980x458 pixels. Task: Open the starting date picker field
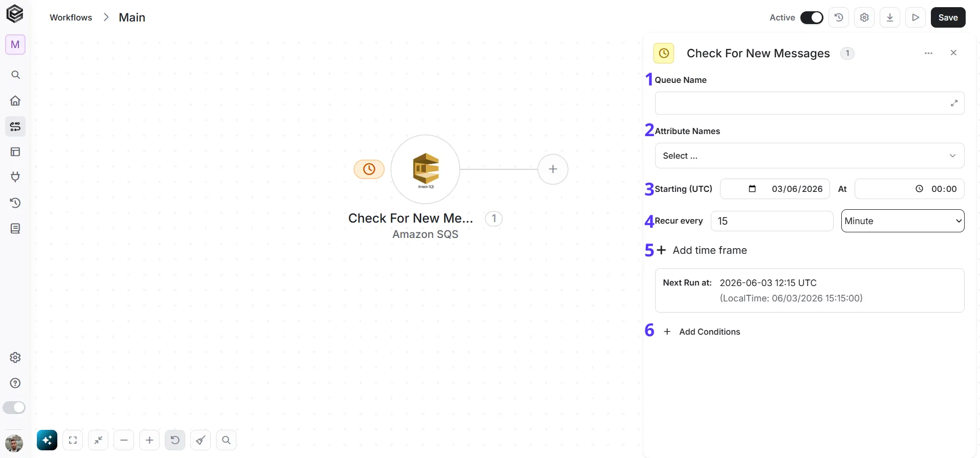tap(775, 189)
